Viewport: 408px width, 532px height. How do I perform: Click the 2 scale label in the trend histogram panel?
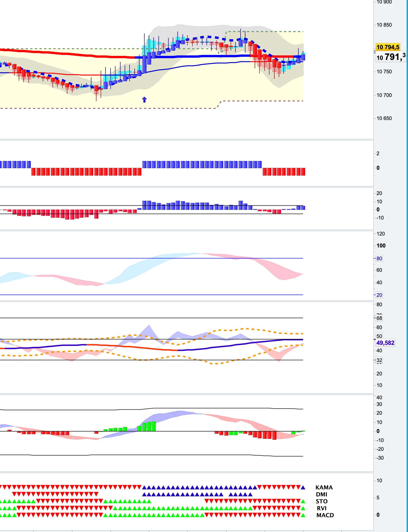tap(378, 153)
